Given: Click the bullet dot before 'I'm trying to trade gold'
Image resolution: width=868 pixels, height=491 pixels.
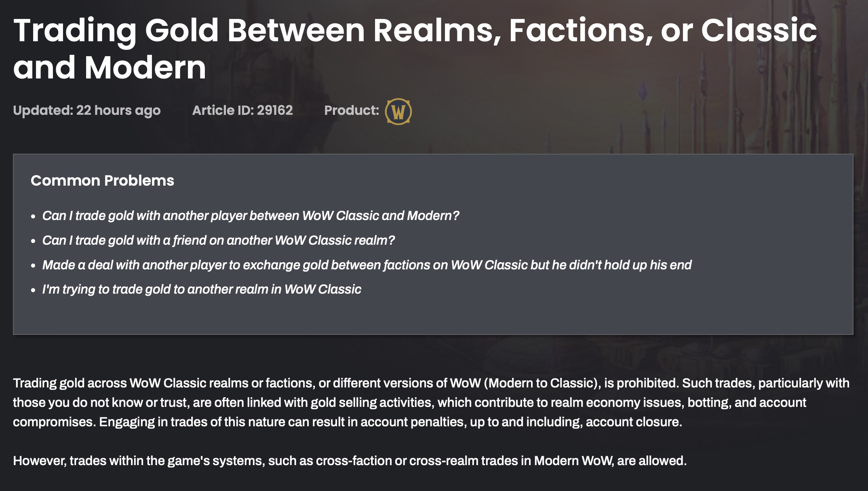Looking at the screenshot, I should tap(34, 290).
